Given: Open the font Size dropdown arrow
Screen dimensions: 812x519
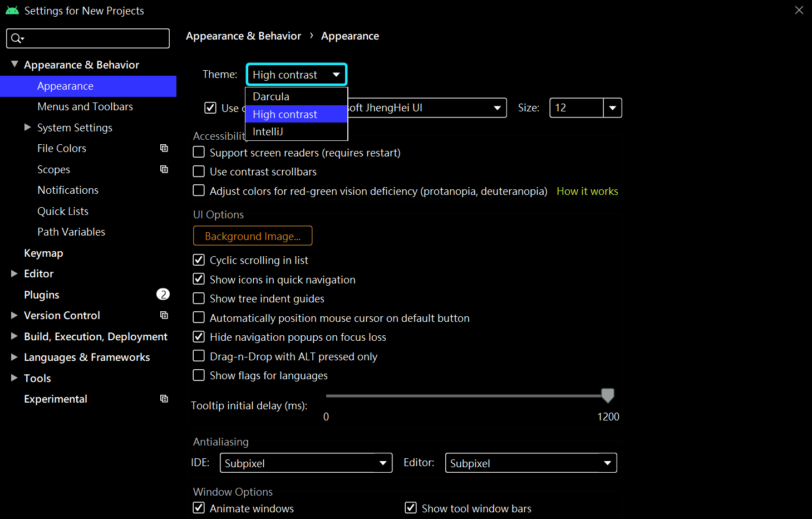Looking at the screenshot, I should click(x=613, y=107).
